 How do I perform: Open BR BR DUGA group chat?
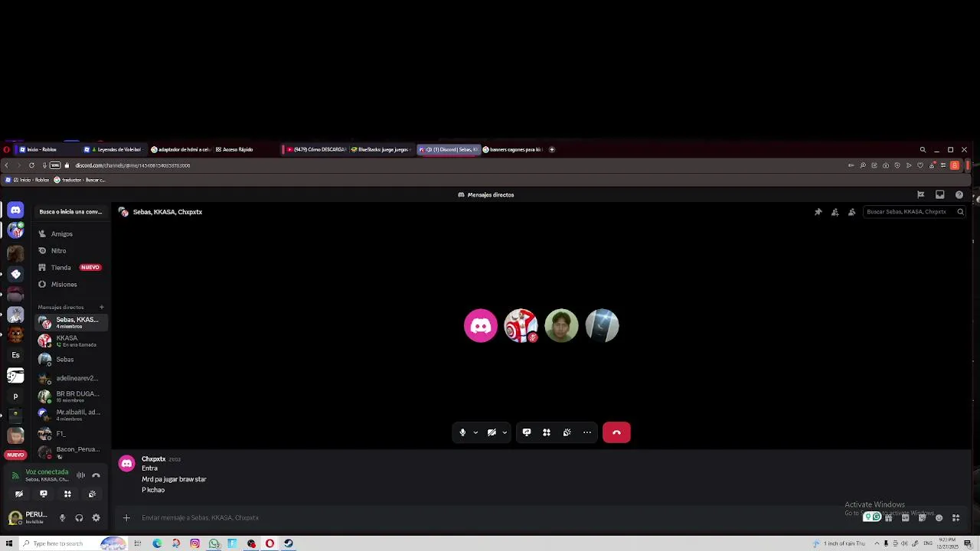click(71, 396)
